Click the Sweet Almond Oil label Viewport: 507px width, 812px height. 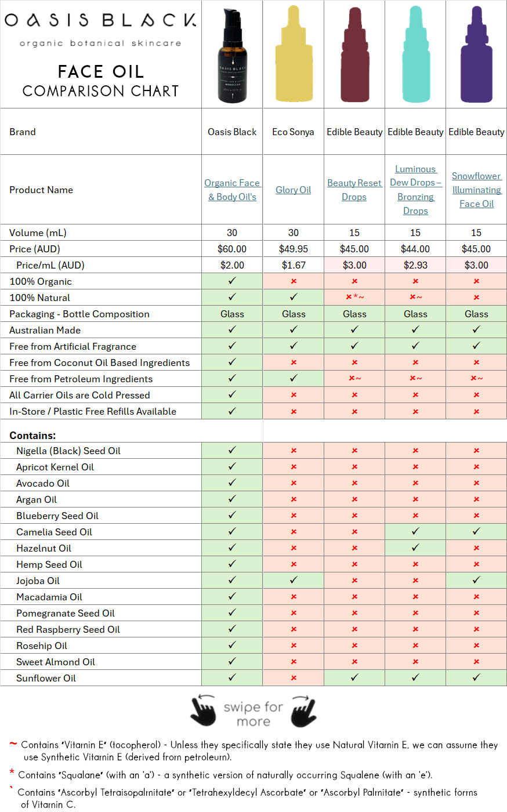click(56, 662)
